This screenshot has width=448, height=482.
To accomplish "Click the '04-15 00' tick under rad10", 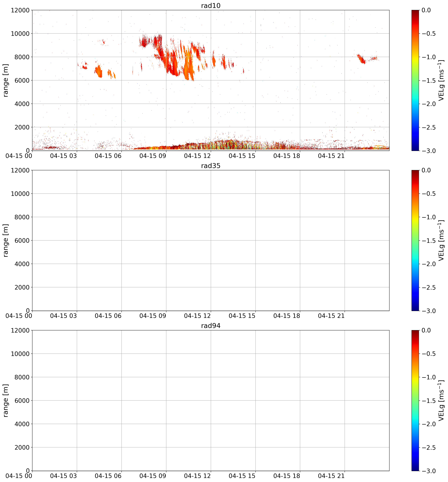I will click(19, 156).
